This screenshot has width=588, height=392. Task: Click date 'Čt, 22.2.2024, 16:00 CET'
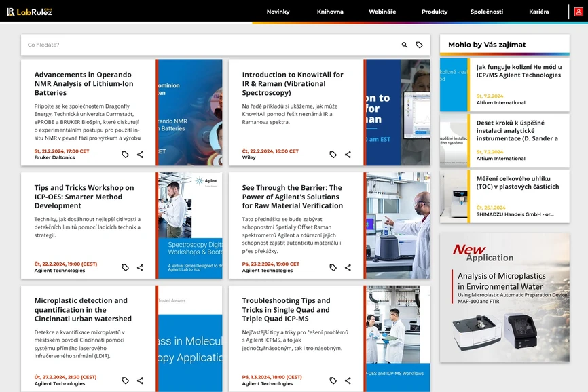(270, 151)
